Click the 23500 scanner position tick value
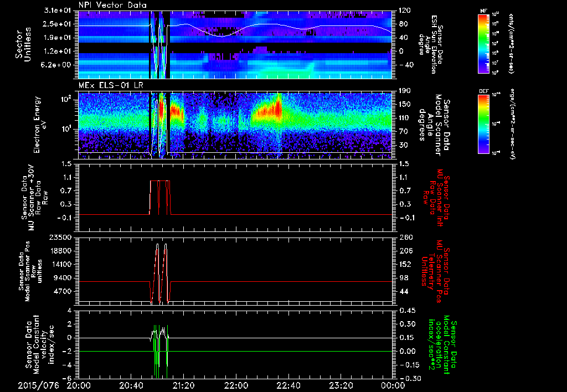Viewport: 567px width, 392px height. pyautogui.click(x=61, y=238)
